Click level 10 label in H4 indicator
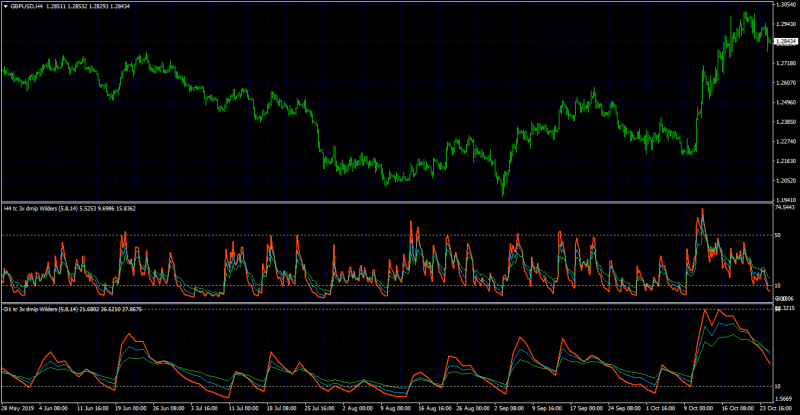The height and width of the screenshot is (415, 800). click(778, 286)
